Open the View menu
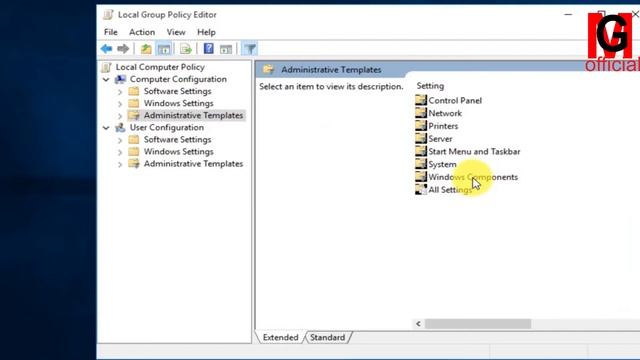 tap(176, 32)
